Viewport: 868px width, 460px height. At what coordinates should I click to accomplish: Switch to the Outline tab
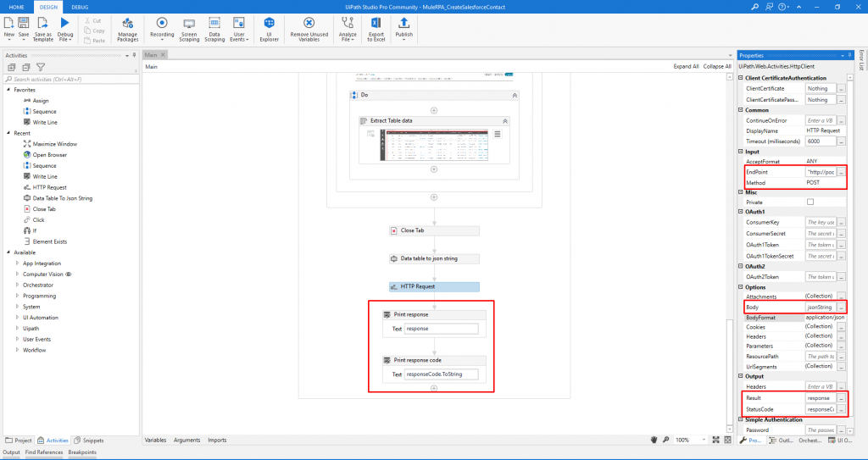click(782, 440)
